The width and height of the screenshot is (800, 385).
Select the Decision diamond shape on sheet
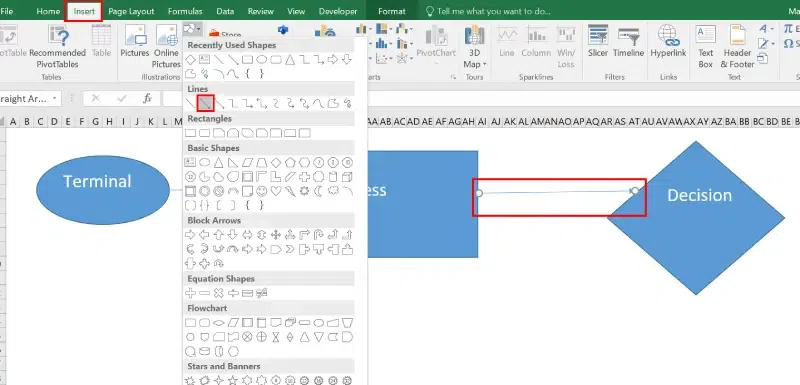(x=696, y=218)
